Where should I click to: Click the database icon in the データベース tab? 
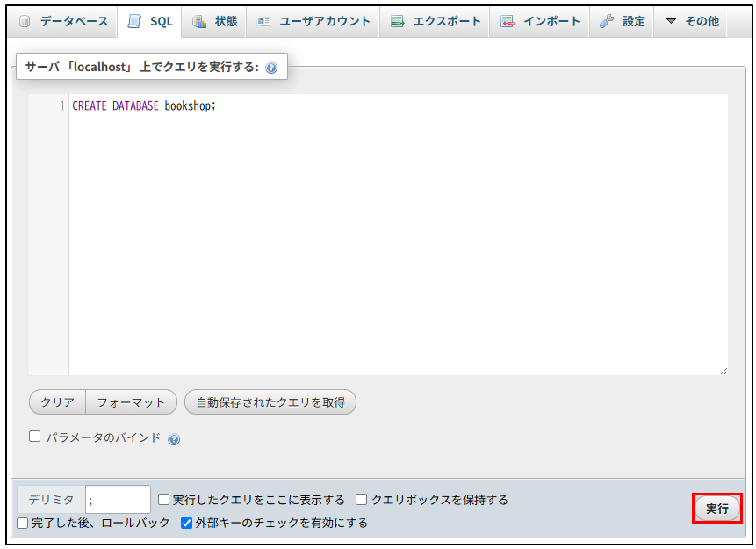pyautogui.click(x=25, y=22)
